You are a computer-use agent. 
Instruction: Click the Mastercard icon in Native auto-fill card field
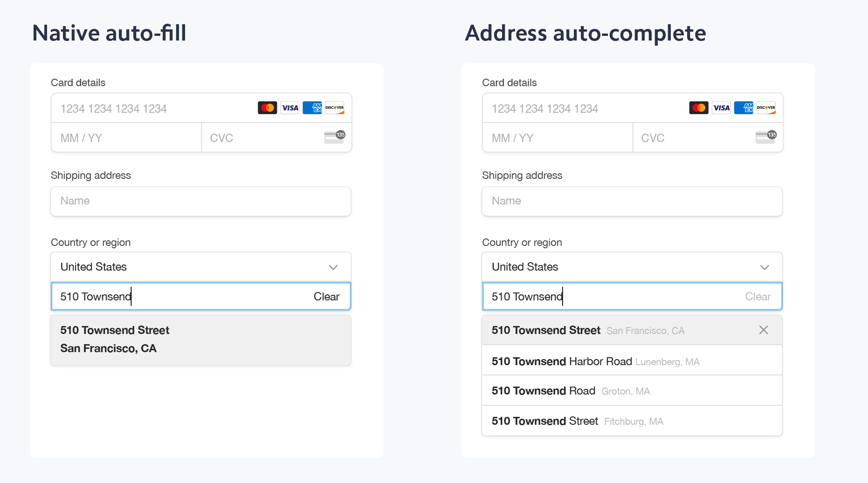click(x=267, y=108)
